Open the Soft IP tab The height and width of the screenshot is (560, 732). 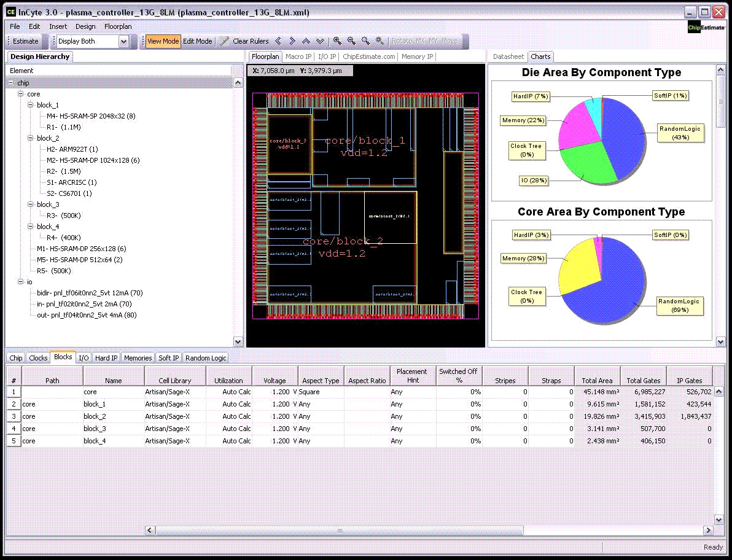168,358
